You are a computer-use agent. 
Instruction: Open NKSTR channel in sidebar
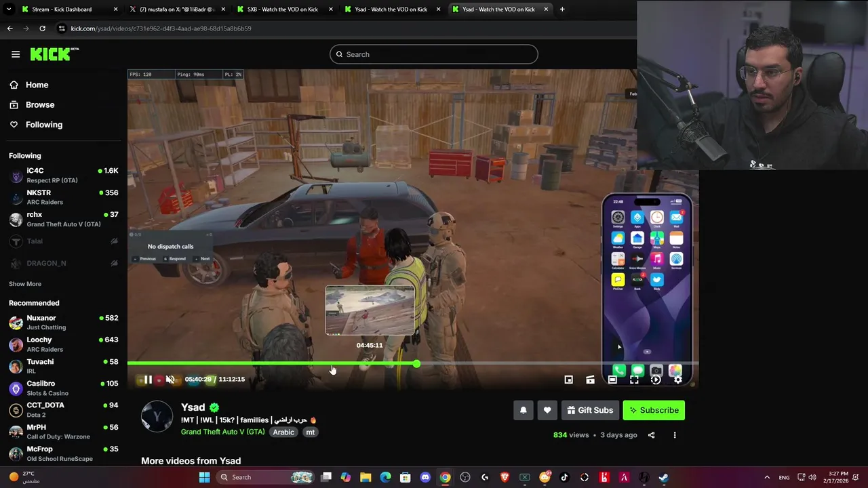pyautogui.click(x=64, y=197)
